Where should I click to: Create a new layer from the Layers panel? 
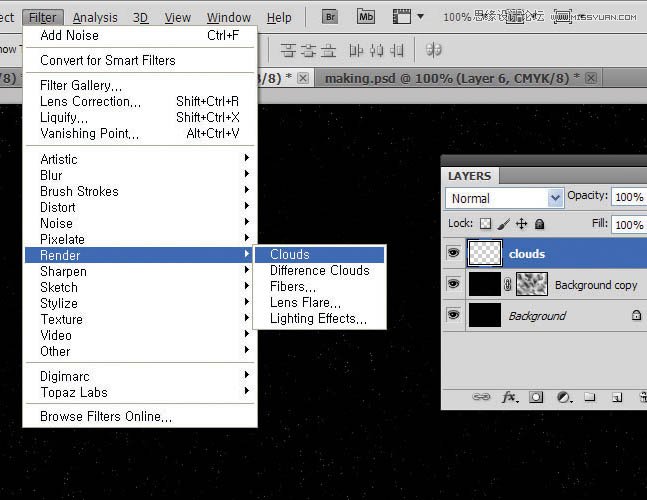(616, 397)
